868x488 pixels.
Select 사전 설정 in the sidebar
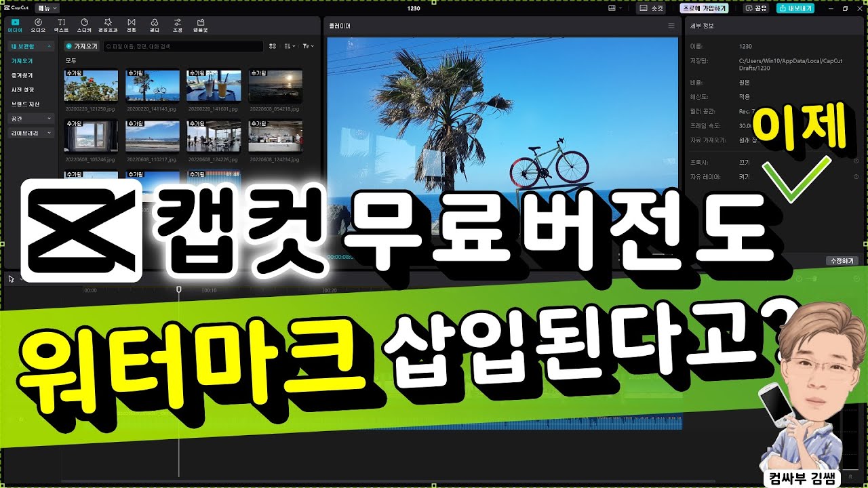pyautogui.click(x=23, y=89)
